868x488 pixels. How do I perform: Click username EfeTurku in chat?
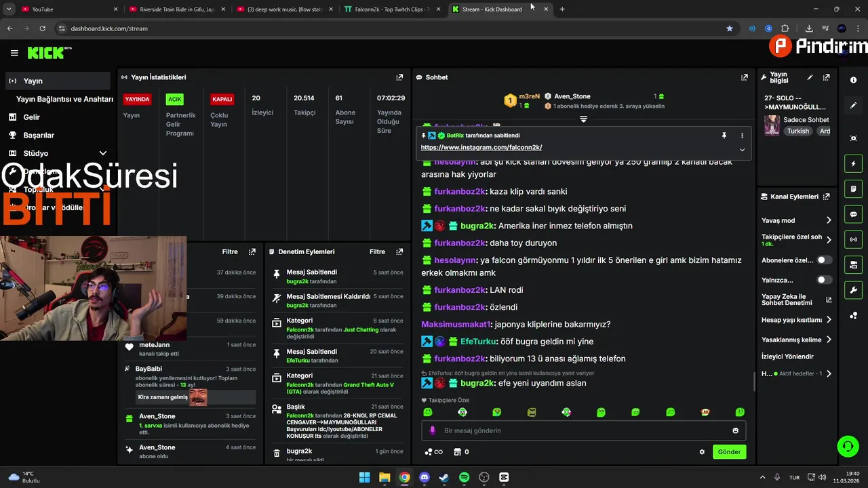pos(479,342)
